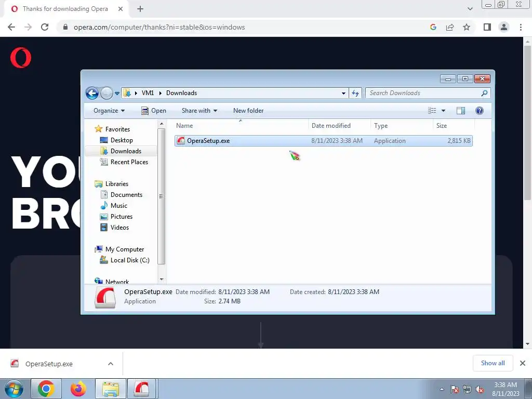Click the refresh button beside address bar
The image size is (532, 399).
355,93
